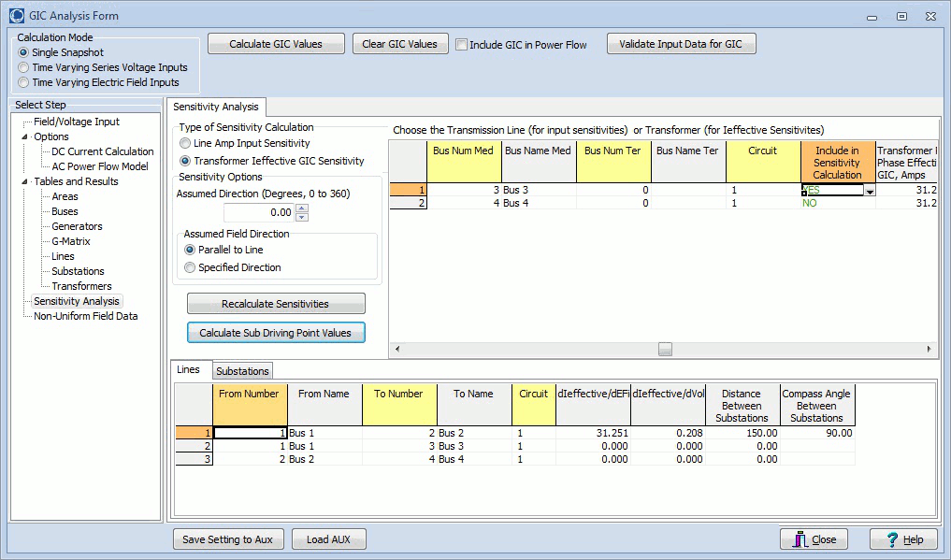Select Specified Direction field option
Image resolution: width=951 pixels, height=560 pixels.
(191, 267)
